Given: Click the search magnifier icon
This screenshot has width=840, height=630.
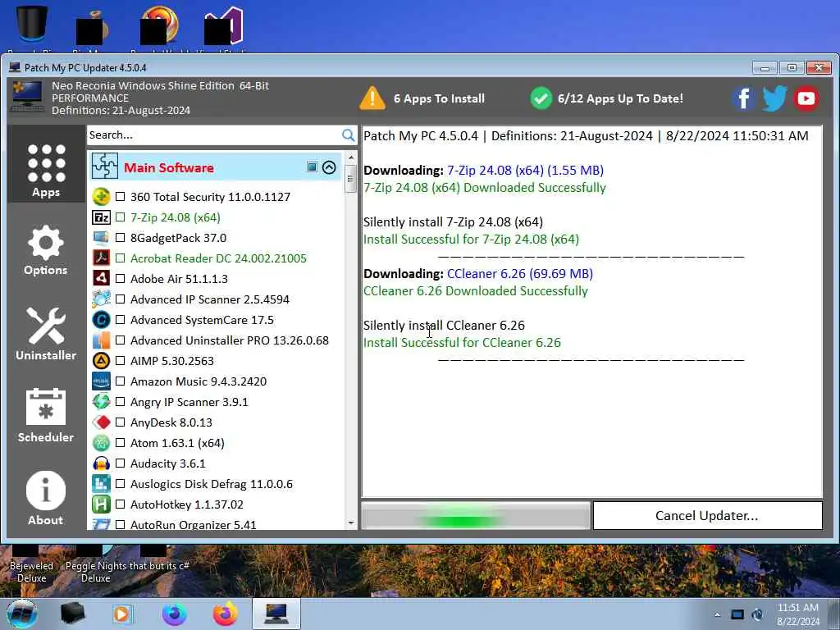Looking at the screenshot, I should pos(348,135).
